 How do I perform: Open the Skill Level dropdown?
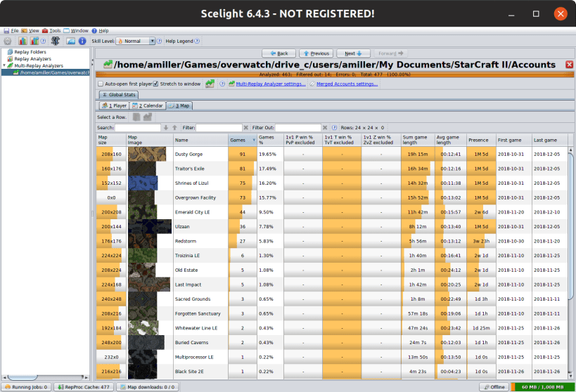136,41
